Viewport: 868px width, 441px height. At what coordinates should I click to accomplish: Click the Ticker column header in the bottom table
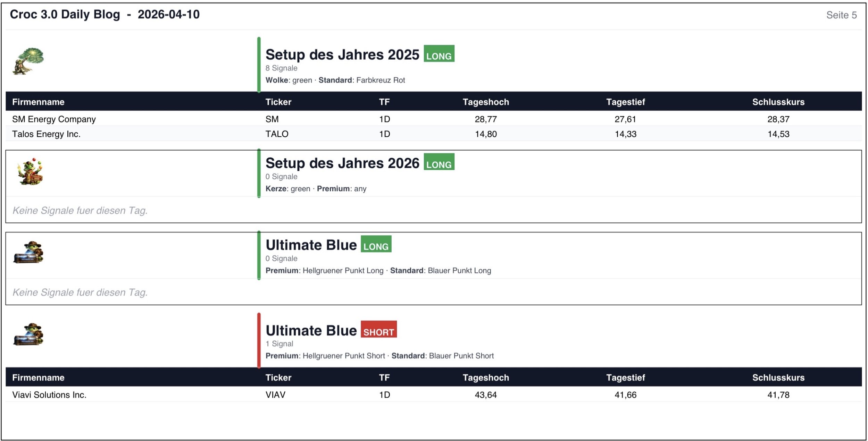(278, 378)
